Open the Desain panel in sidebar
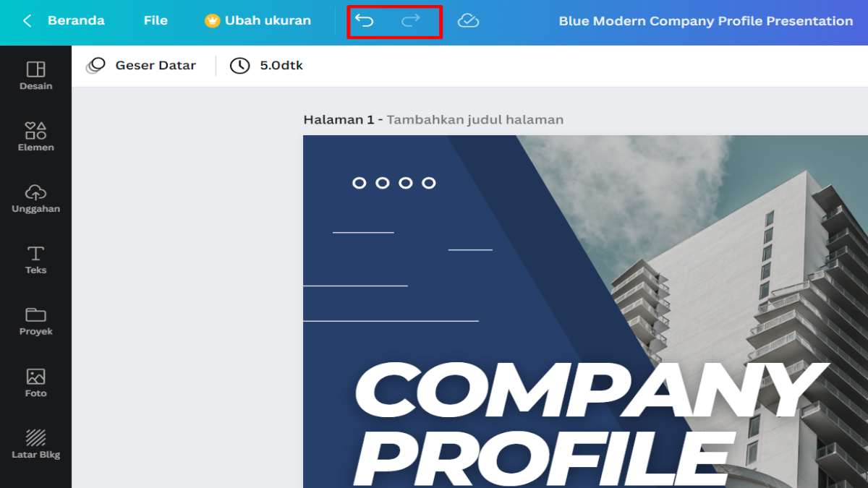The image size is (868, 488). pyautogui.click(x=35, y=75)
